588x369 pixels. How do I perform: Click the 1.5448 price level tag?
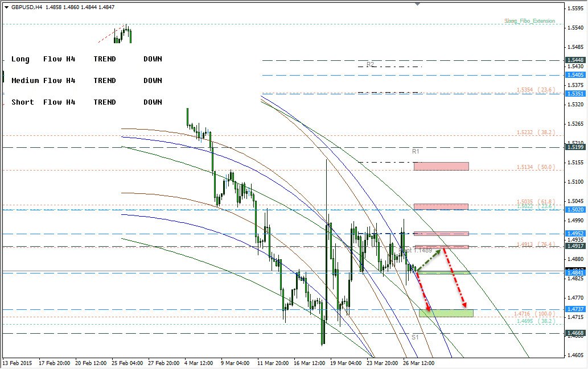pyautogui.click(x=575, y=60)
